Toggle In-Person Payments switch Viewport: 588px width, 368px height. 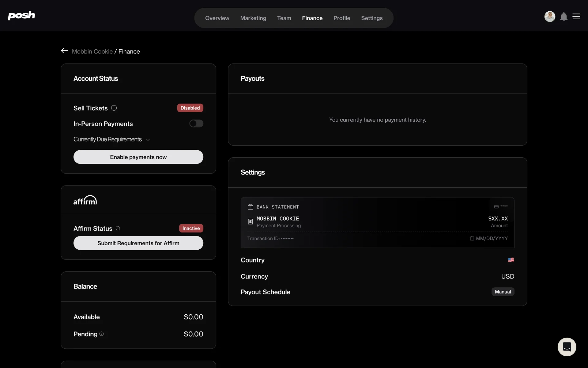[x=196, y=124]
